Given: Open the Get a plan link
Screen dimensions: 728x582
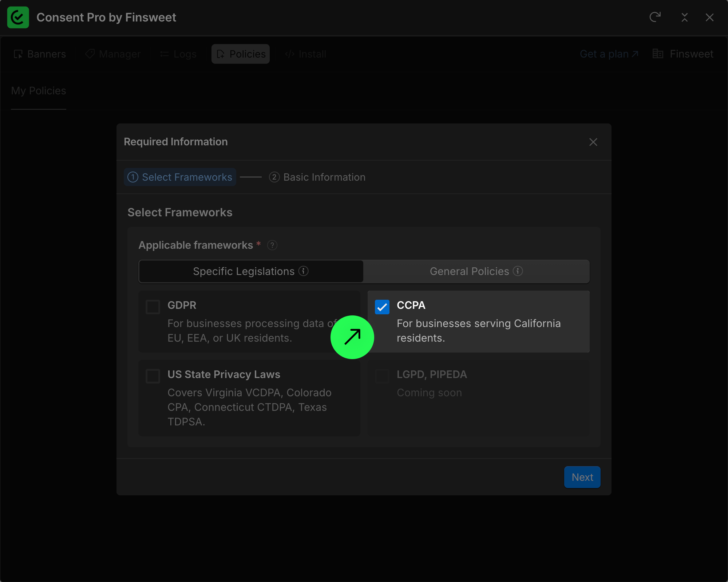Looking at the screenshot, I should tap(609, 54).
